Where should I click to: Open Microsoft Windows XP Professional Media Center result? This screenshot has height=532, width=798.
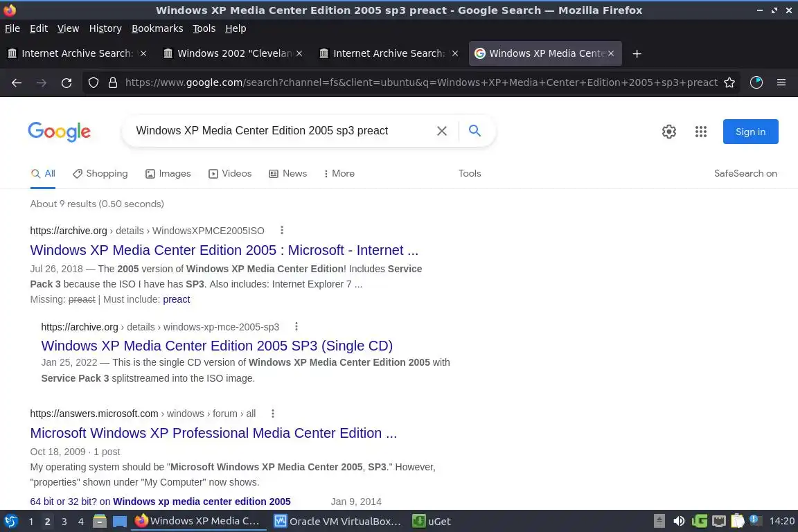coord(213,433)
